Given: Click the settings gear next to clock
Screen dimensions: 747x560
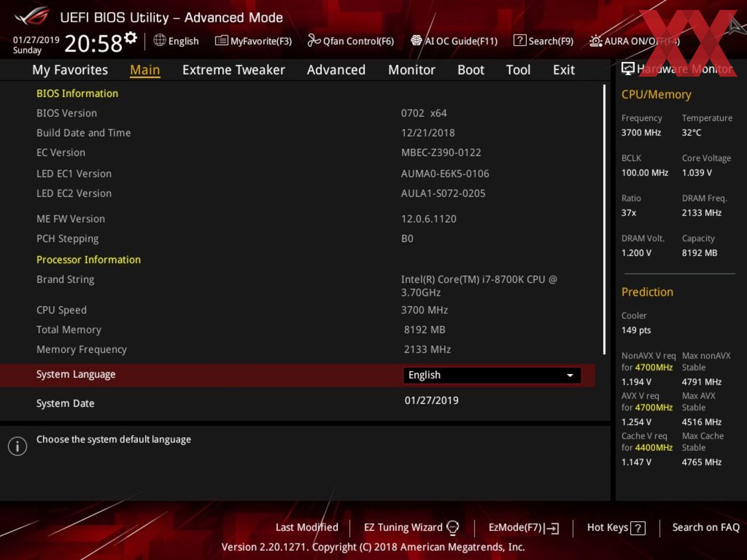Looking at the screenshot, I should 131,37.
